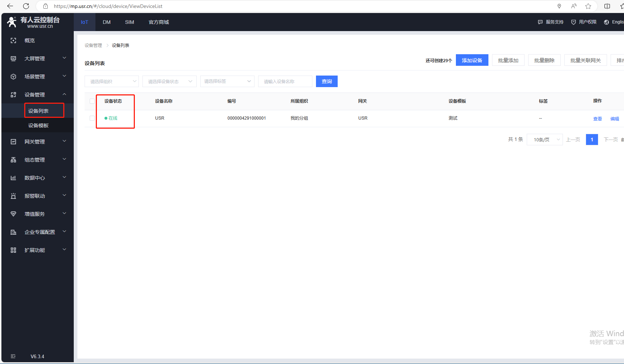Click the 大屏管理 screen icon
The image size is (624, 364).
(13, 59)
